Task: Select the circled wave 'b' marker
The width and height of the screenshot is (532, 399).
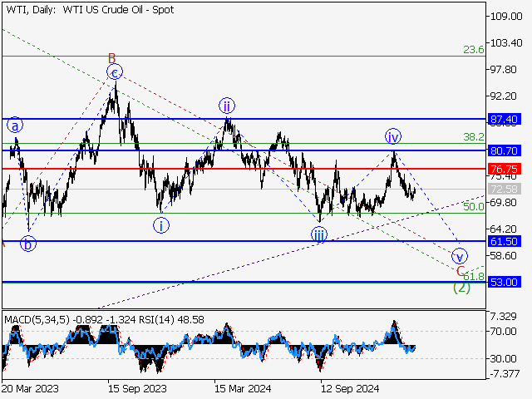Action: coord(28,244)
